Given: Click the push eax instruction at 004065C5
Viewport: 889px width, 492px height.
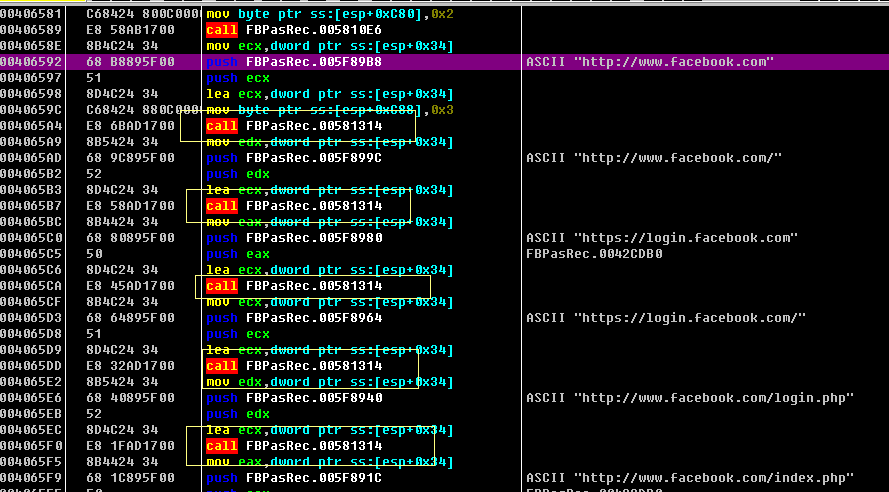Looking at the screenshot, I should click(x=238, y=253).
